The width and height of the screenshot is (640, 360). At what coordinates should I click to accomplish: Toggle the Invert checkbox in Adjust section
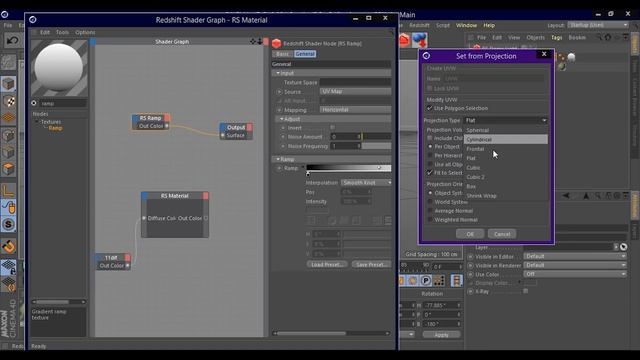pos(332,128)
